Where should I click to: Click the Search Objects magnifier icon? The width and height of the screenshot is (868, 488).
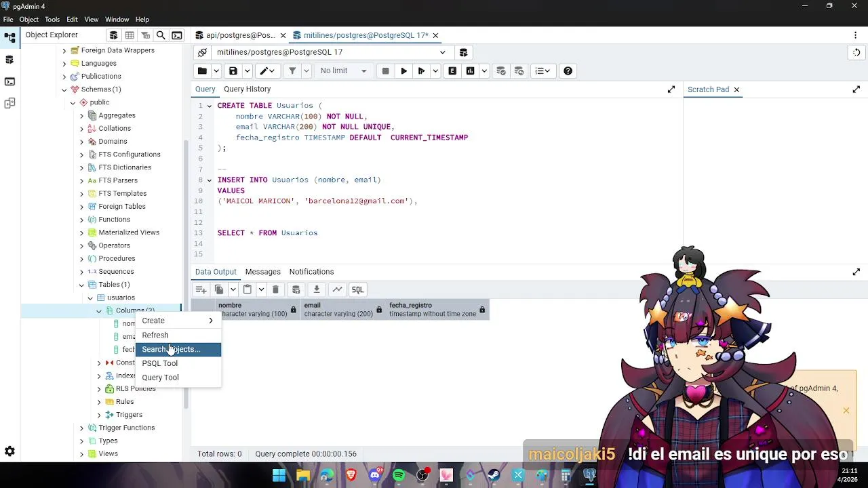click(x=161, y=35)
